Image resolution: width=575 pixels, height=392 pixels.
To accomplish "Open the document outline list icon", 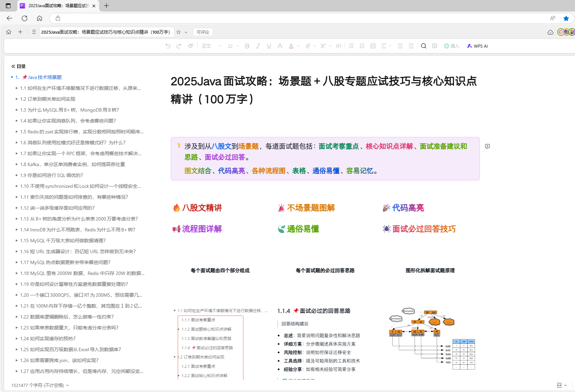I will [34, 32].
